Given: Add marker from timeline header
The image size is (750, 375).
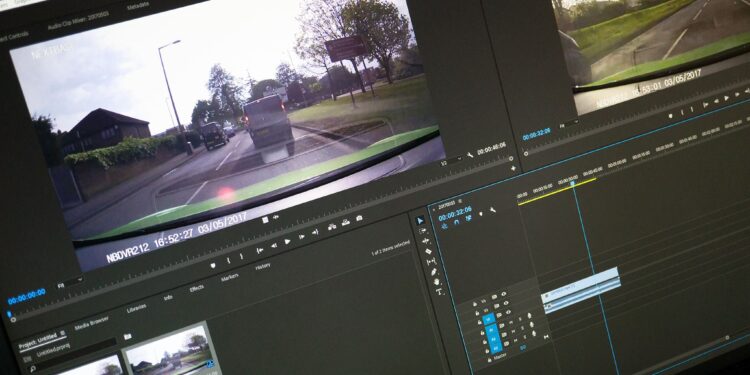Looking at the screenshot, I should pos(481,213).
